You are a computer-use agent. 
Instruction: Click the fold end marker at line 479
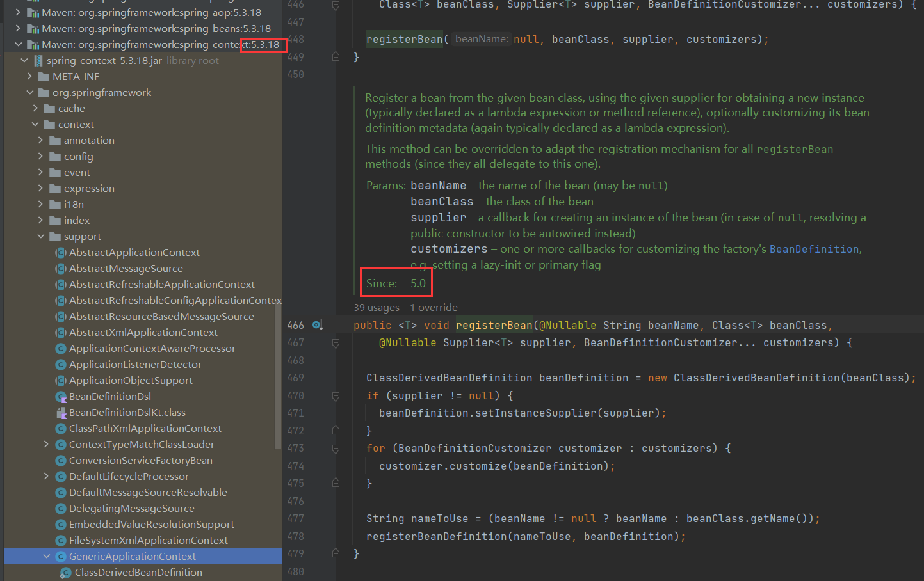click(336, 553)
